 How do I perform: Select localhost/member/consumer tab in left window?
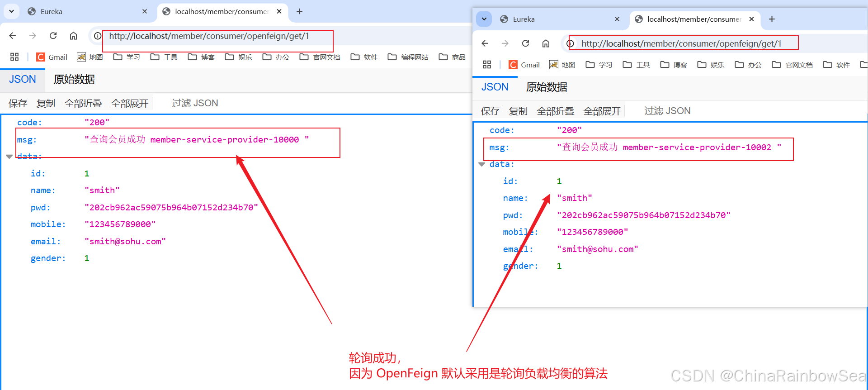(x=222, y=11)
